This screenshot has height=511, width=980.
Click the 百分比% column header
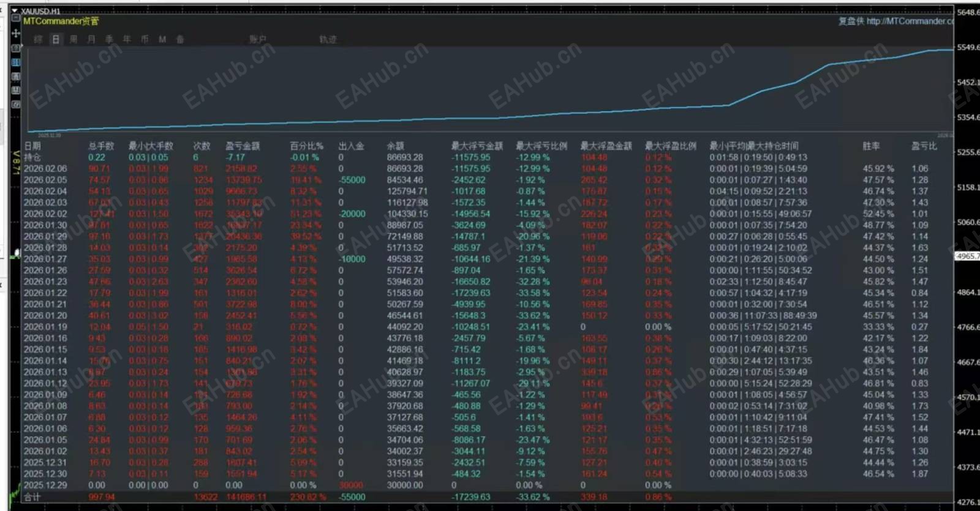point(306,146)
